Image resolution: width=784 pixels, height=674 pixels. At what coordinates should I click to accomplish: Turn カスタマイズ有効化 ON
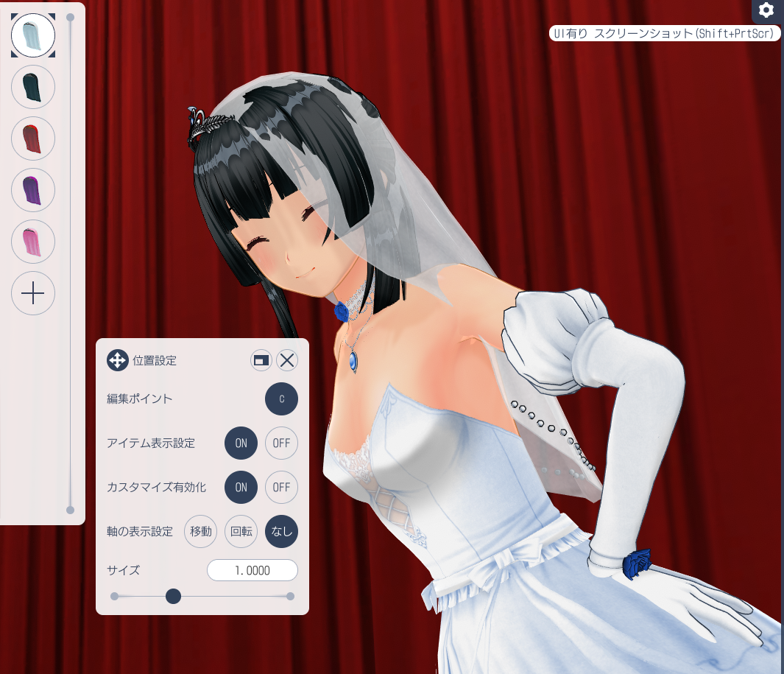tap(241, 487)
